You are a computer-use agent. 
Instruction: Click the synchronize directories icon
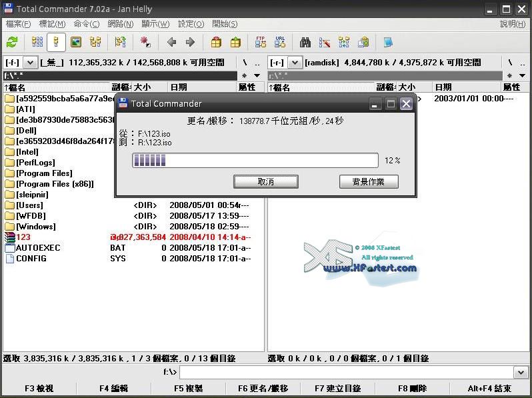[344, 42]
